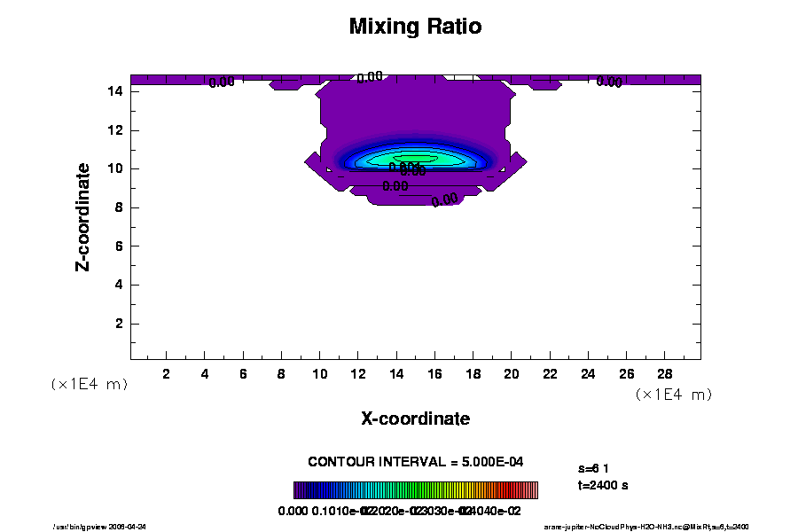Viewport: 798px width, 532px height.
Task: Click the Z-coordinate axis label
Action: (x=82, y=216)
